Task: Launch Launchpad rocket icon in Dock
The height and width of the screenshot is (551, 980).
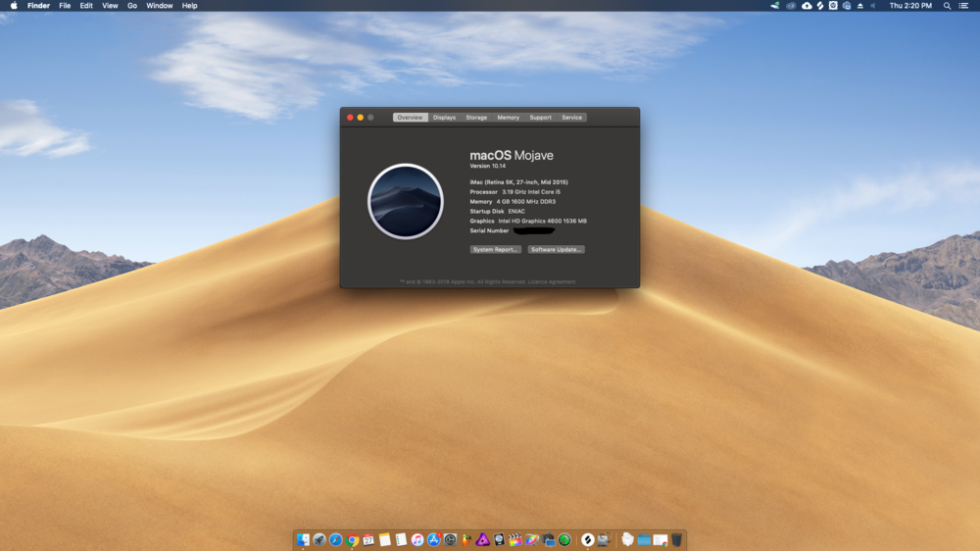Action: coord(319,540)
